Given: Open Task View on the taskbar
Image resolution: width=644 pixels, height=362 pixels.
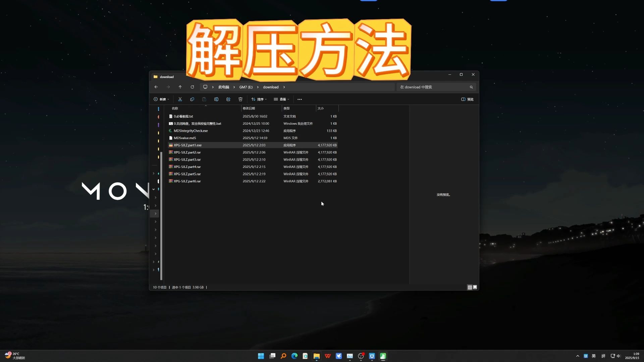Looking at the screenshot, I should click(x=272, y=356).
